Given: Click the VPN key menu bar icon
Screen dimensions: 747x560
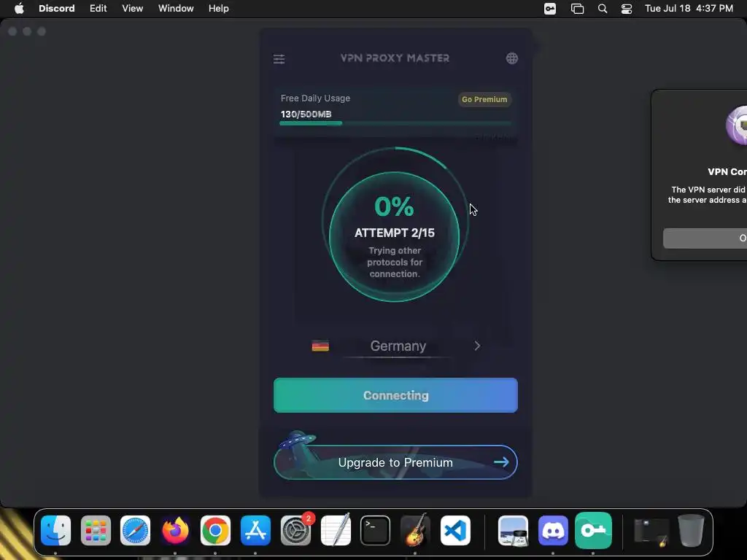Looking at the screenshot, I should [550, 9].
